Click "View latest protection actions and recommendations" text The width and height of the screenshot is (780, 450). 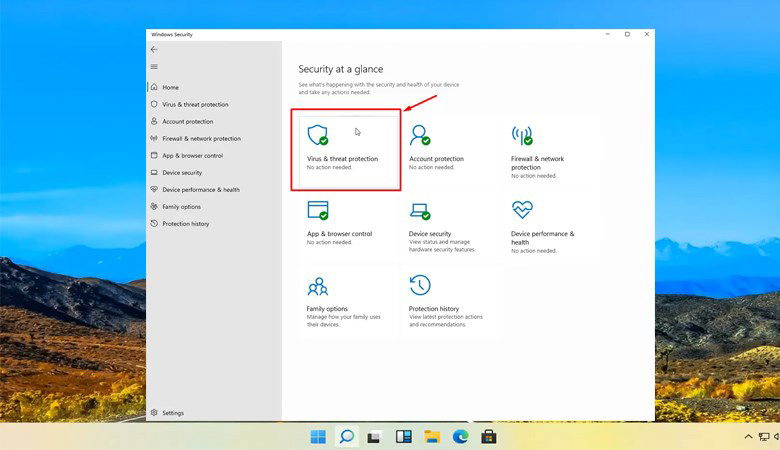(x=446, y=321)
